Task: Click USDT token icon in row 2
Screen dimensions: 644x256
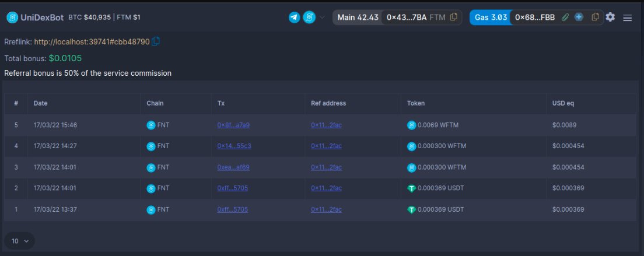Action: (x=411, y=189)
